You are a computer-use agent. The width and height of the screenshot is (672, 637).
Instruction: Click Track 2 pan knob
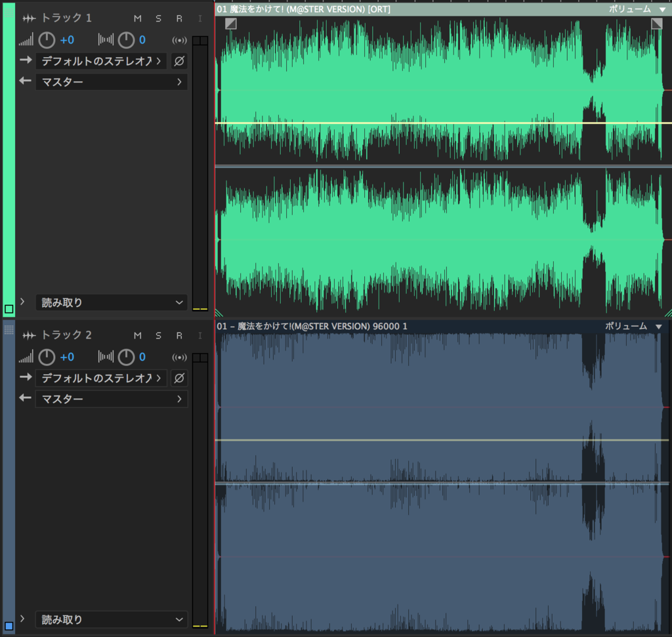click(x=127, y=358)
